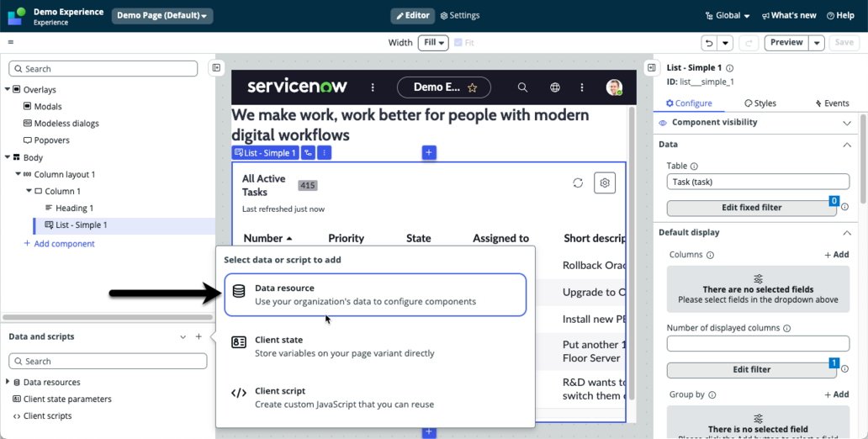Collapse the right configuration panel icon

point(652,67)
